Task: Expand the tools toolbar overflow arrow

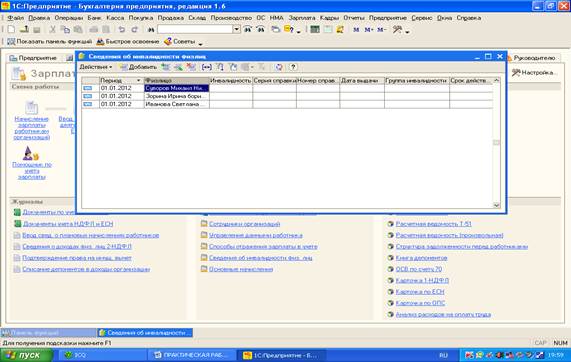Action: pyautogui.click(x=407, y=32)
